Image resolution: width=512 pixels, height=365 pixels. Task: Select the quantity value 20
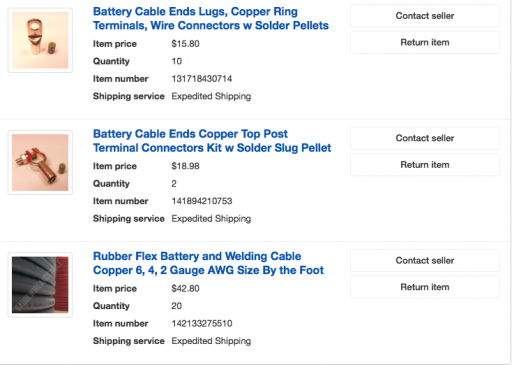177,306
